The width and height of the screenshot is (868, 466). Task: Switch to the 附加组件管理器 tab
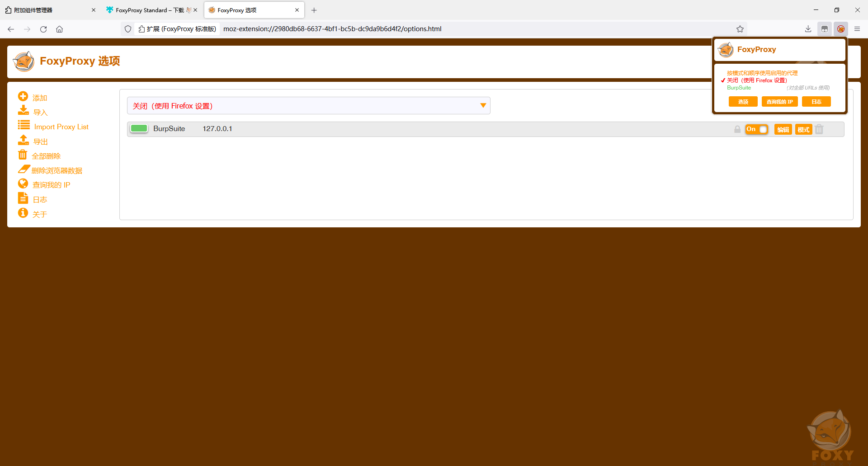coord(50,10)
